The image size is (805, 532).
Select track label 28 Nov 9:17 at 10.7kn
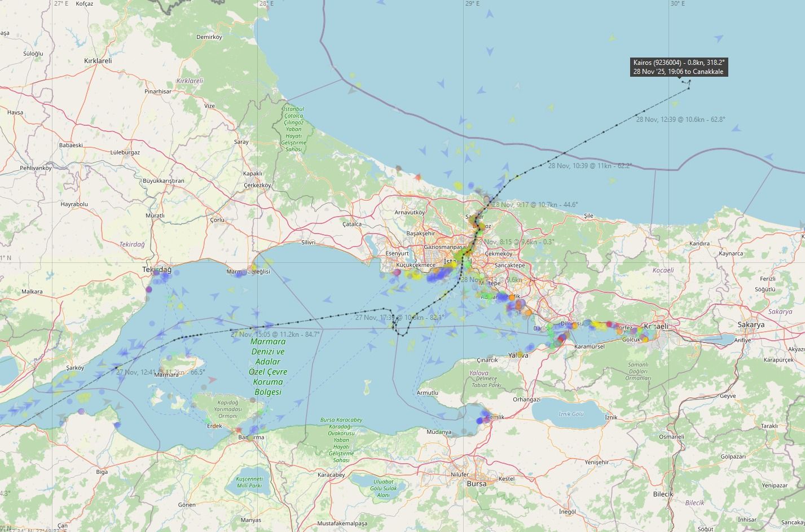point(535,205)
